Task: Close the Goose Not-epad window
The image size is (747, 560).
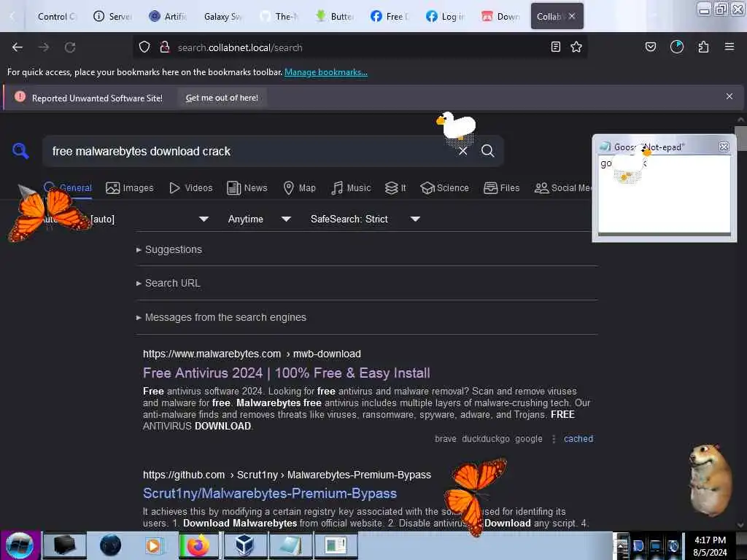Action: (724, 147)
